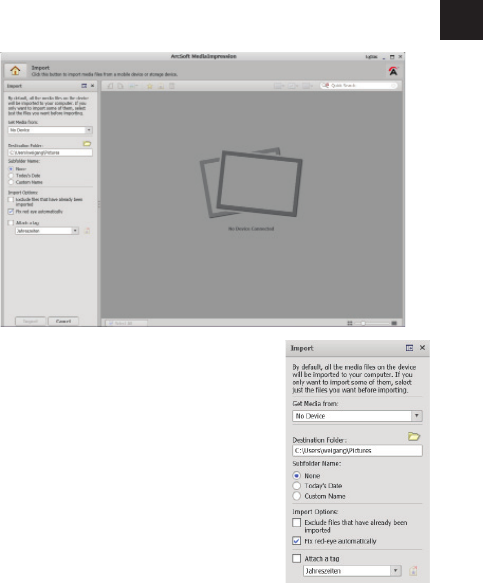The height and width of the screenshot is (583, 483).
Task: Click the dock panel icon in the enlarged Import header
Action: [x=409, y=348]
